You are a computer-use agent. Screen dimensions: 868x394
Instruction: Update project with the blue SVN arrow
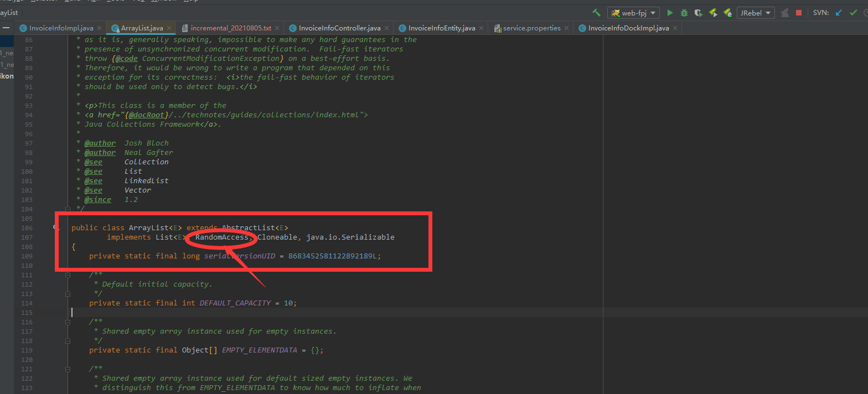click(x=839, y=13)
